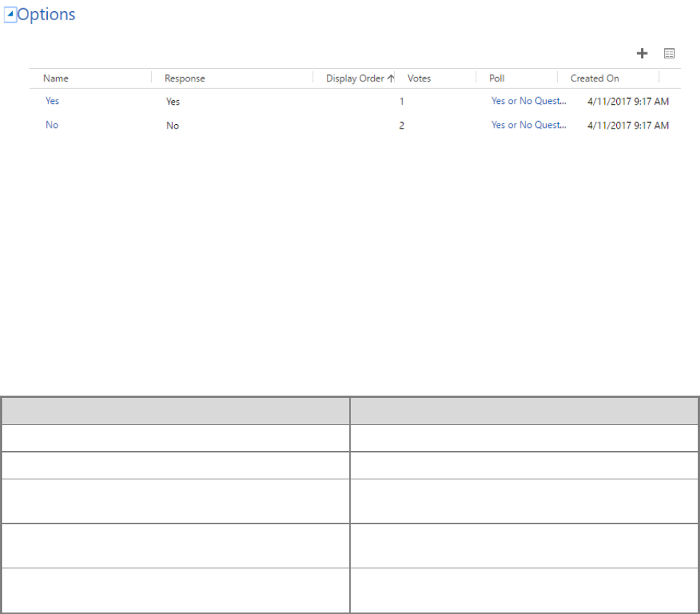The height and width of the screenshot is (614, 700).
Task: Select the display order 1 cell
Action: pyautogui.click(x=402, y=102)
